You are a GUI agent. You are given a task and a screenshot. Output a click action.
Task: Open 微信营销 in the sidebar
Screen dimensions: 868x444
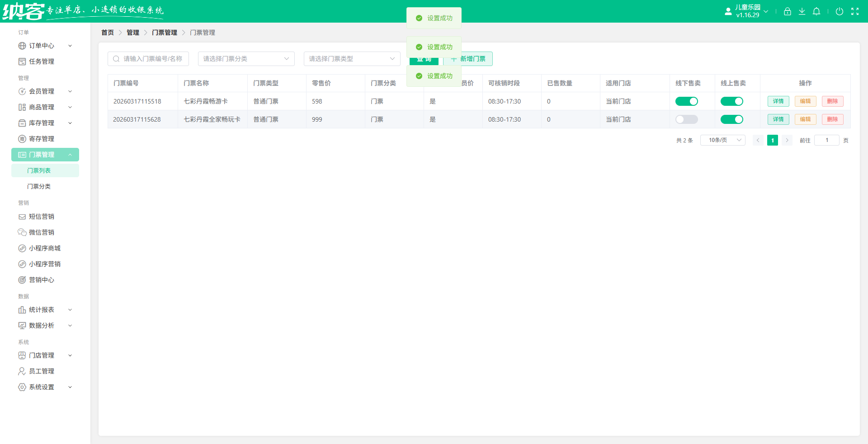(x=41, y=232)
